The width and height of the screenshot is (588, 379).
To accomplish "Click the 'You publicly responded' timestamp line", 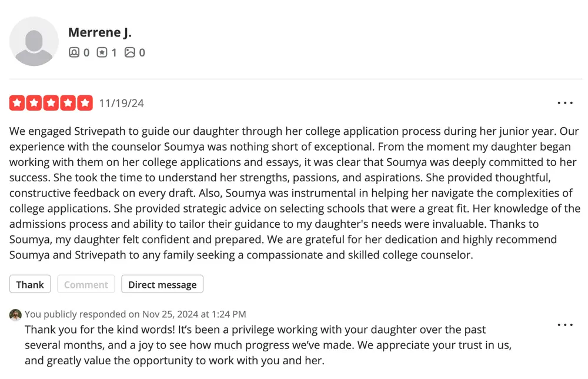I will tap(135, 314).
